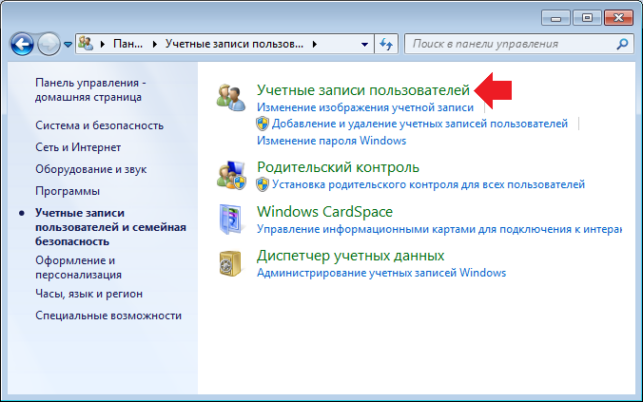The height and width of the screenshot is (402, 643).
Task: Click the magnifier search icon
Action: tap(622, 44)
